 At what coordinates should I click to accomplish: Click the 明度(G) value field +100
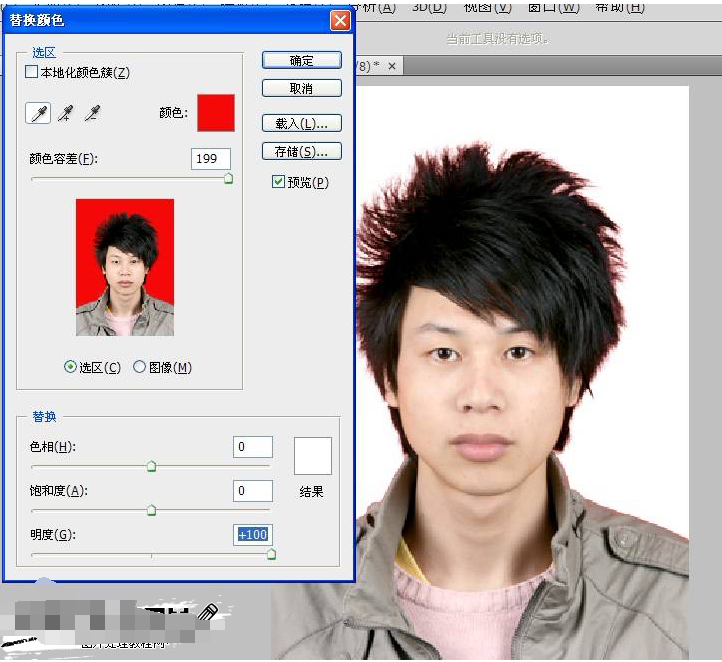pyautogui.click(x=253, y=535)
